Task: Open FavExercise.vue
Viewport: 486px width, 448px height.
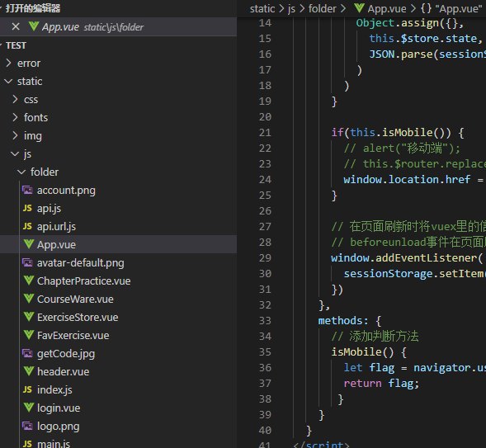Action: coord(73,336)
